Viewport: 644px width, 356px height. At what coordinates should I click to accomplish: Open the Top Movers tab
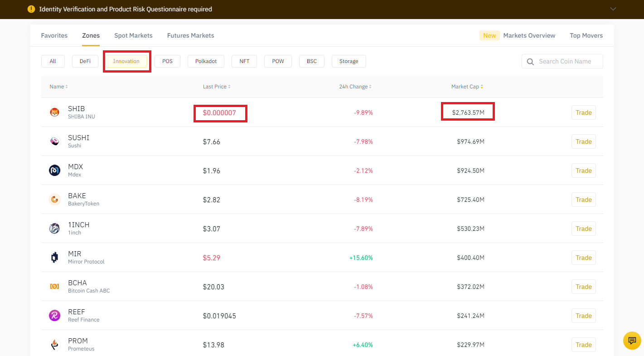[x=586, y=35]
